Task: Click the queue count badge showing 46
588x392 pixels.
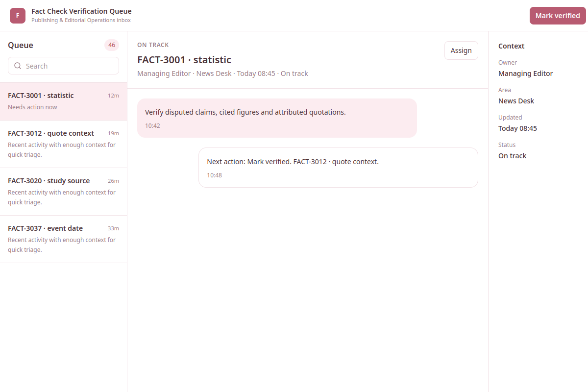Action: point(112,45)
